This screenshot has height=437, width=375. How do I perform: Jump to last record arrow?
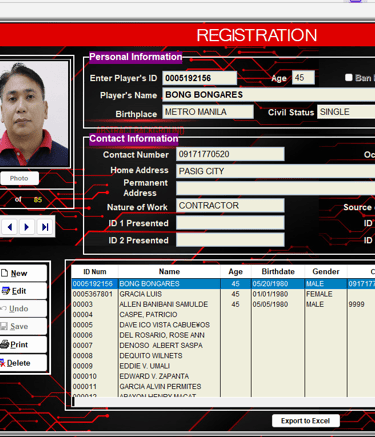tap(45, 227)
